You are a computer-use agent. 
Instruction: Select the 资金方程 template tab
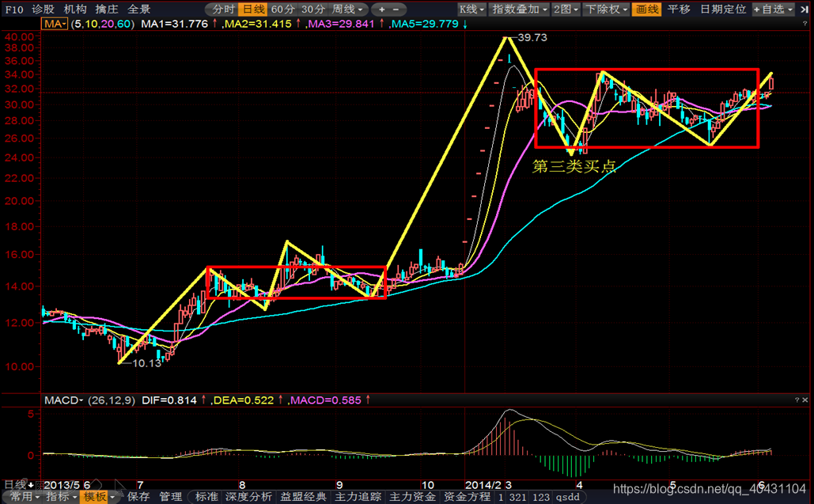(x=467, y=497)
